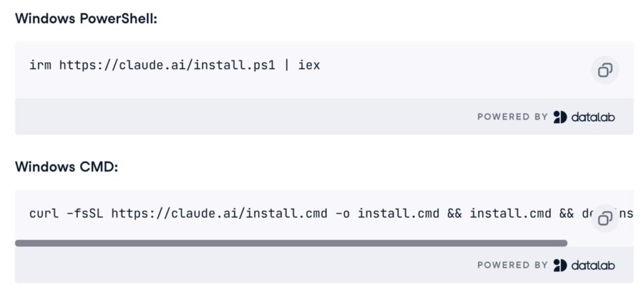Click the "iex" word after the pipe

pyautogui.click(x=309, y=65)
